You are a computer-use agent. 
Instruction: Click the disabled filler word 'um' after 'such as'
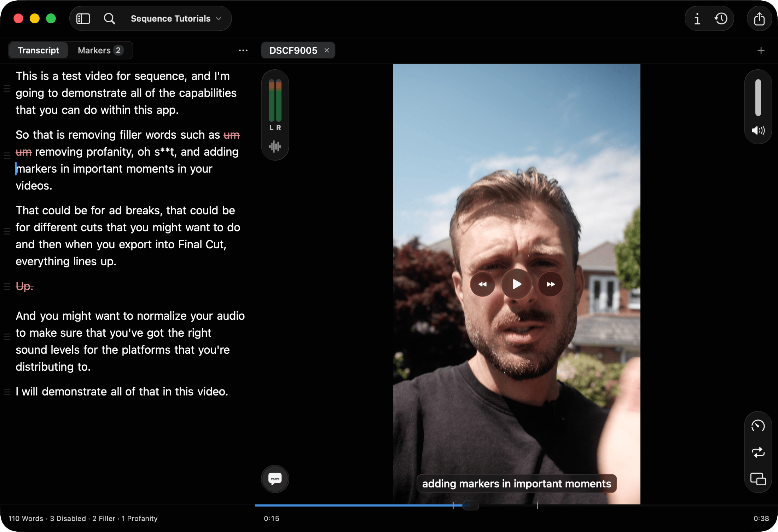click(x=232, y=135)
